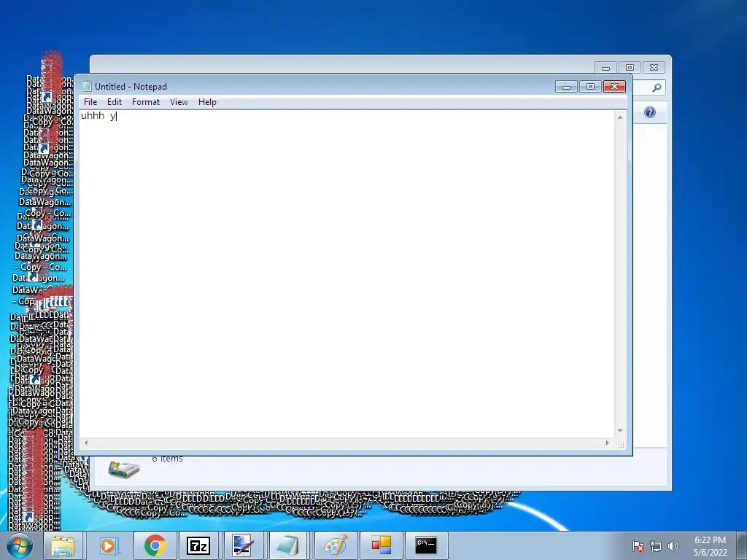This screenshot has width=747, height=560.
Task: Click the Notepad horizontal scrollbar left arrow
Action: tap(86, 443)
